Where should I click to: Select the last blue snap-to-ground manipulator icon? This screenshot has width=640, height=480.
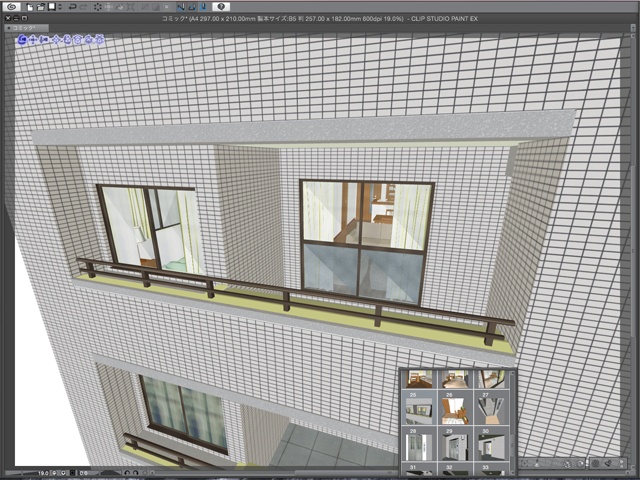click(x=99, y=40)
